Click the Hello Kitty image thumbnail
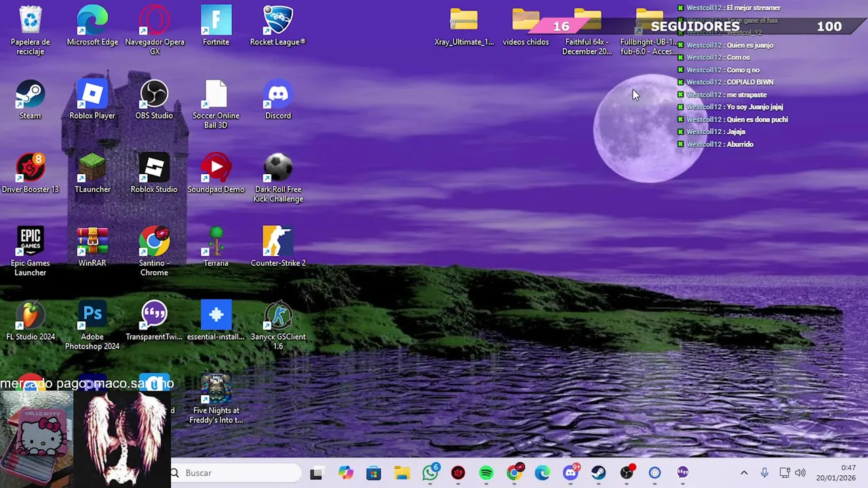 coord(37,439)
